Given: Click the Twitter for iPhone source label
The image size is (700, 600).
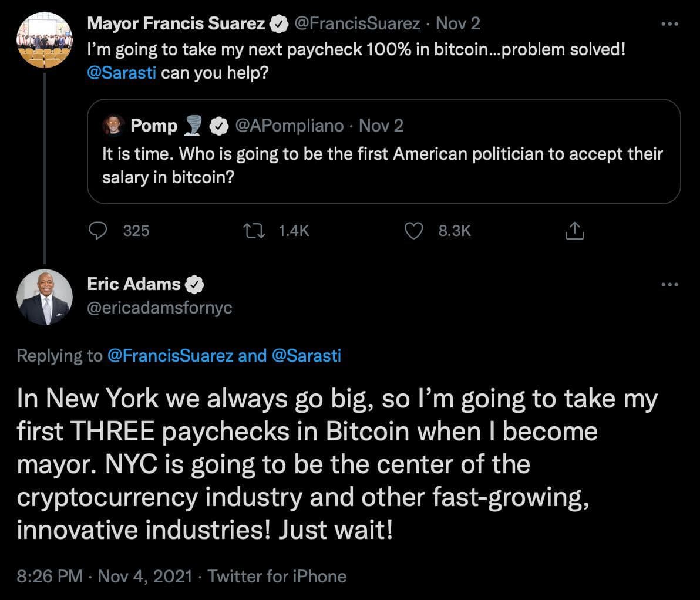Looking at the screenshot, I should [x=277, y=576].
